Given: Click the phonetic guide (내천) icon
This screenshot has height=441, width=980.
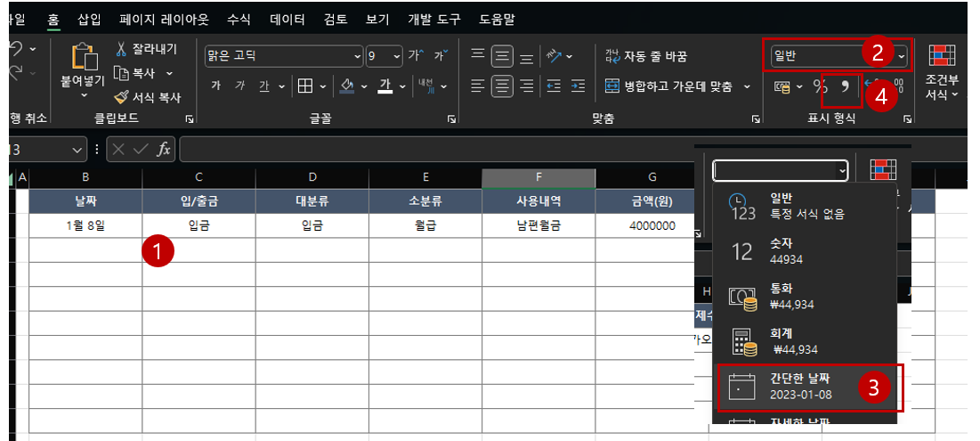Looking at the screenshot, I should tap(425, 86).
